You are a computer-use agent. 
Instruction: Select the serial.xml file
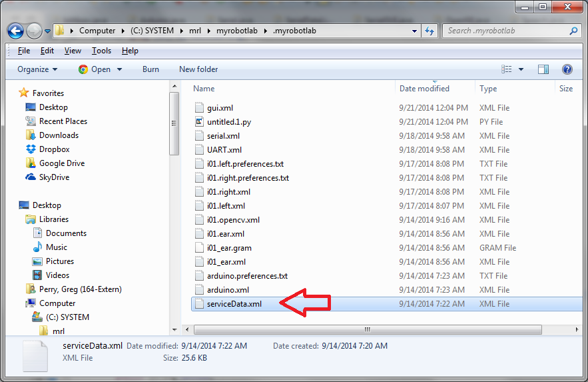224,136
